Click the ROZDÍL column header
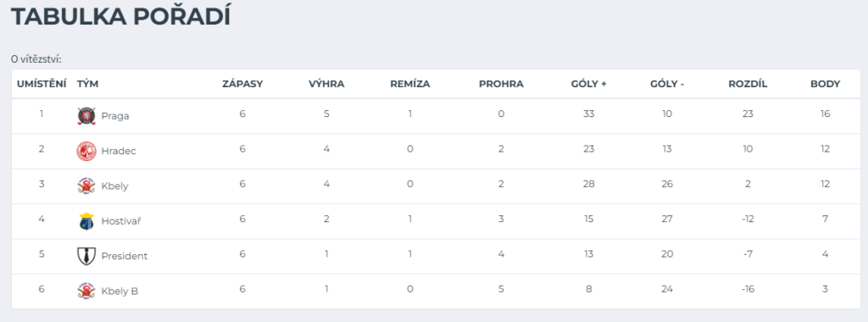868x322 pixels. click(x=748, y=84)
